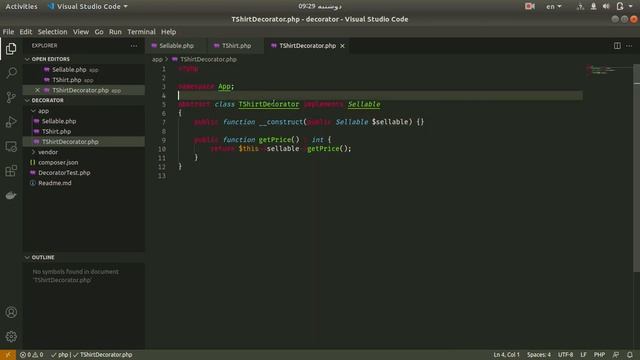This screenshot has height=360, width=640.
Task: Open Run and Debug view
Action: 11,122
